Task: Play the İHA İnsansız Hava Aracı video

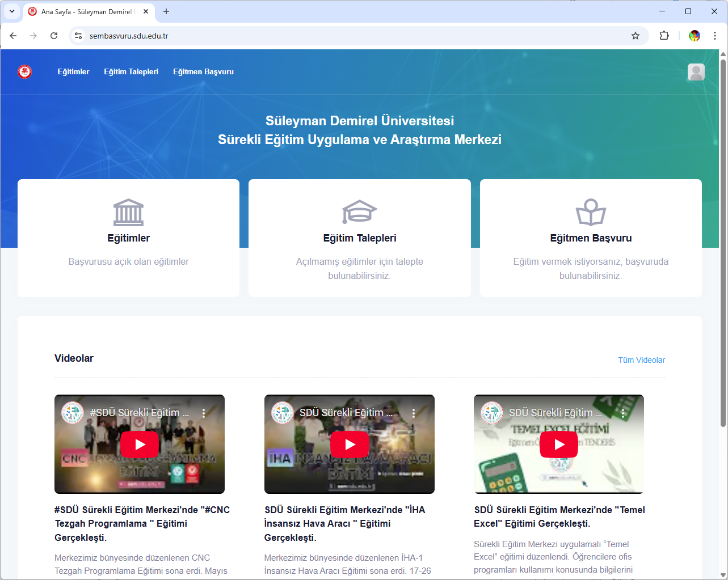Action: 350,444
